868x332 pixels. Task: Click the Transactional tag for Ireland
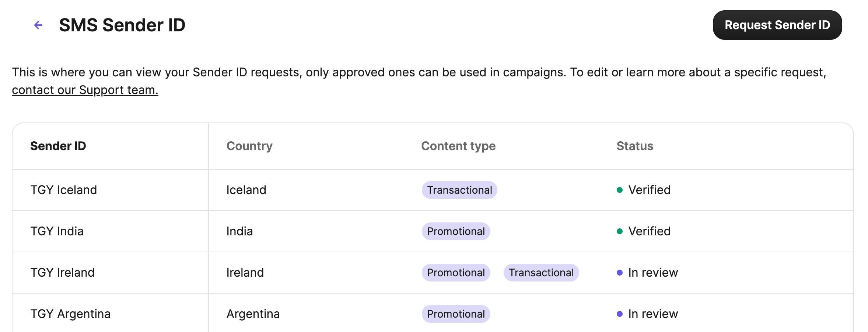point(541,273)
